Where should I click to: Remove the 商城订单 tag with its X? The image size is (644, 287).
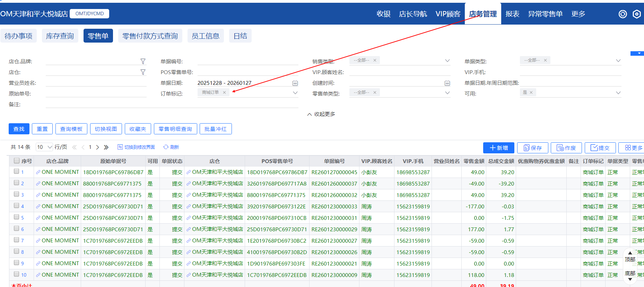224,92
